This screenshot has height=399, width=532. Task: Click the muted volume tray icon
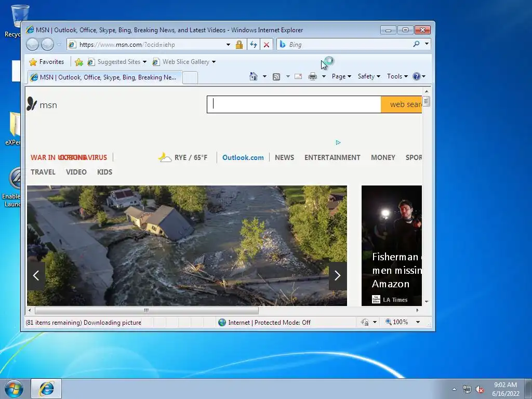pyautogui.click(x=480, y=390)
